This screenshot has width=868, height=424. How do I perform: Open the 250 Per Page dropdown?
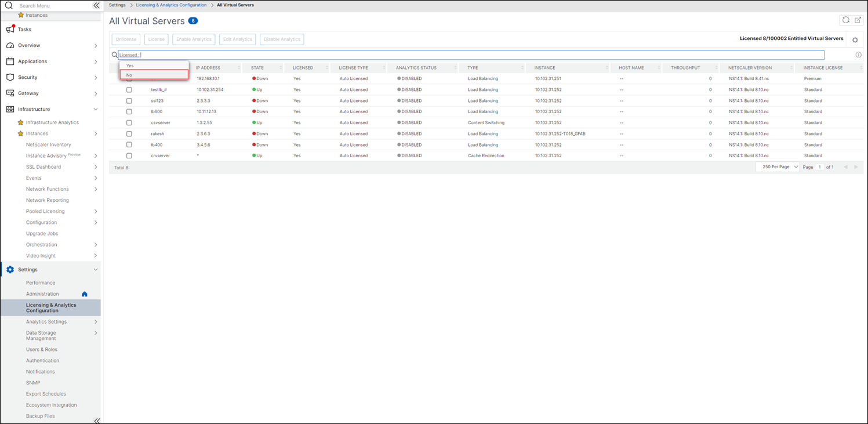(x=778, y=167)
